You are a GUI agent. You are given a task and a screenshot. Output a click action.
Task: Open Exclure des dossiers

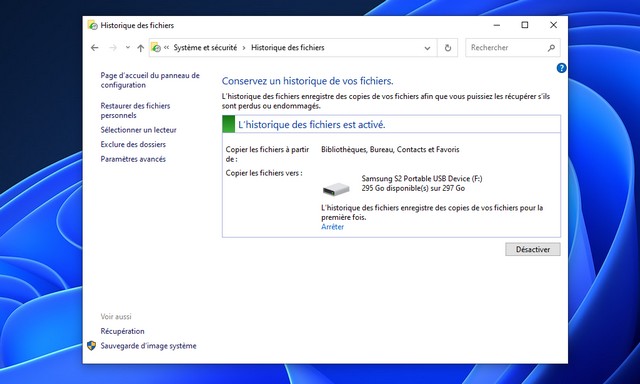(133, 144)
